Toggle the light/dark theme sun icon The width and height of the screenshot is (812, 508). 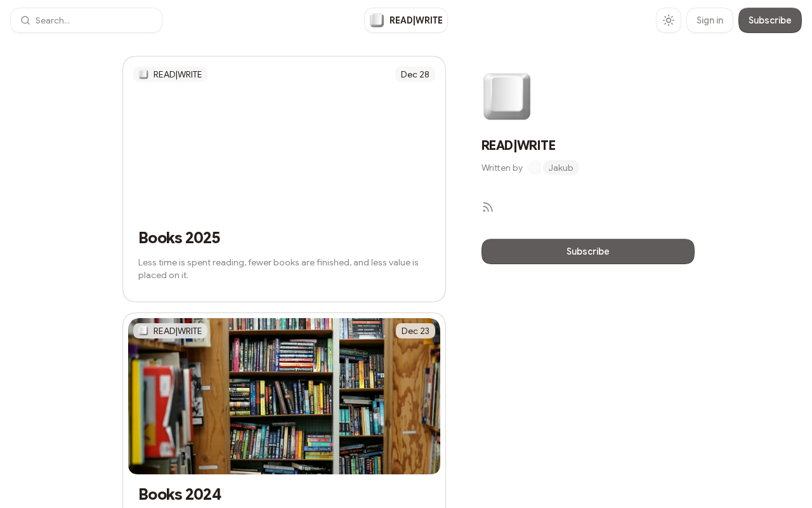pyautogui.click(x=669, y=20)
